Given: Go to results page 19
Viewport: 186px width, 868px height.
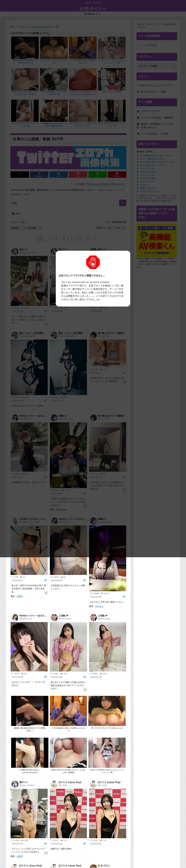Looking at the screenshot, I should coord(87,238).
